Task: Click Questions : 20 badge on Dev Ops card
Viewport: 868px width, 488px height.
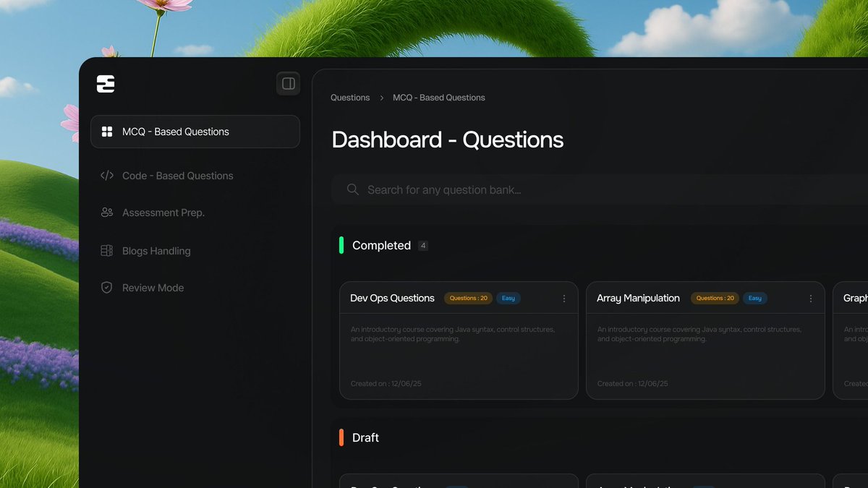Action: point(469,298)
